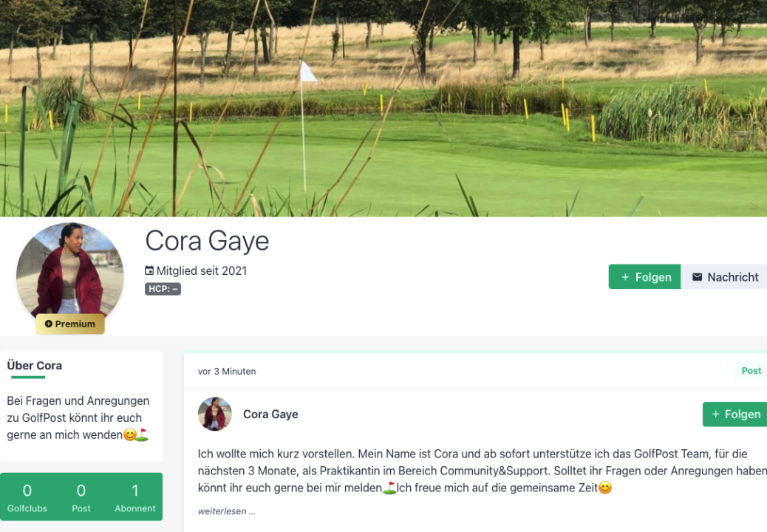Expand the post with weiterlesen
Viewport: 767px width, 532px height.
[x=227, y=511]
